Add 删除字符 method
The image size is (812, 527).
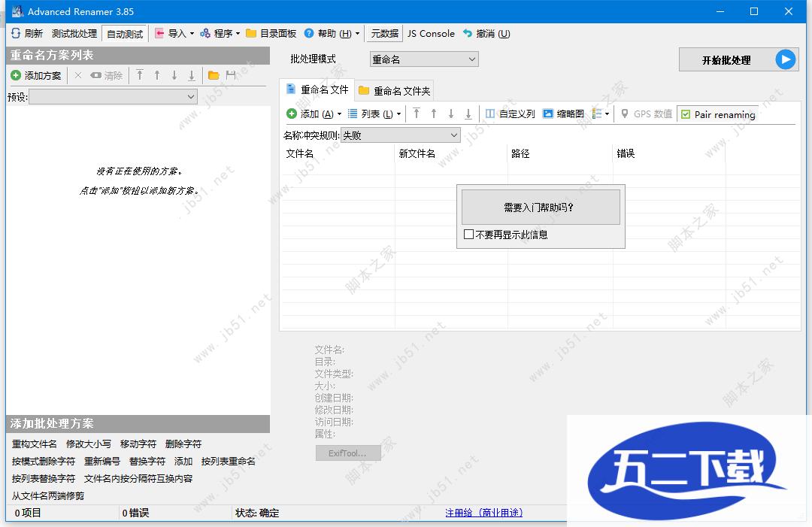183,444
